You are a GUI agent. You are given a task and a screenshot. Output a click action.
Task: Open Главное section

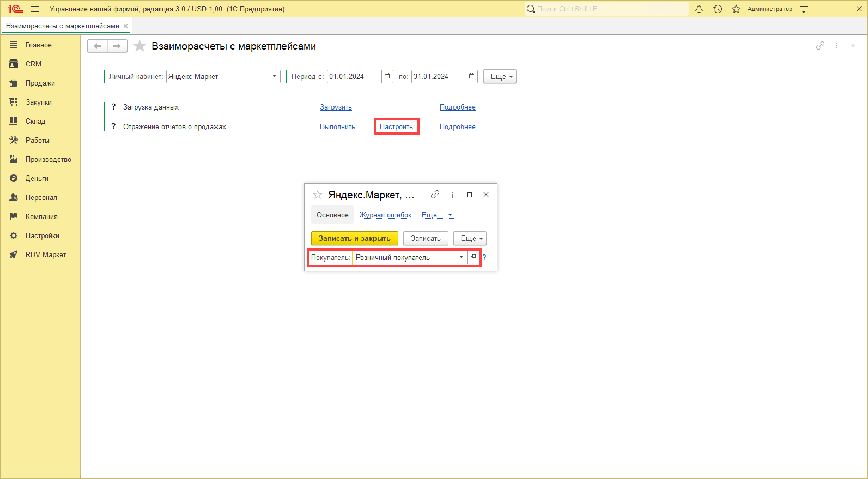pyautogui.click(x=40, y=45)
